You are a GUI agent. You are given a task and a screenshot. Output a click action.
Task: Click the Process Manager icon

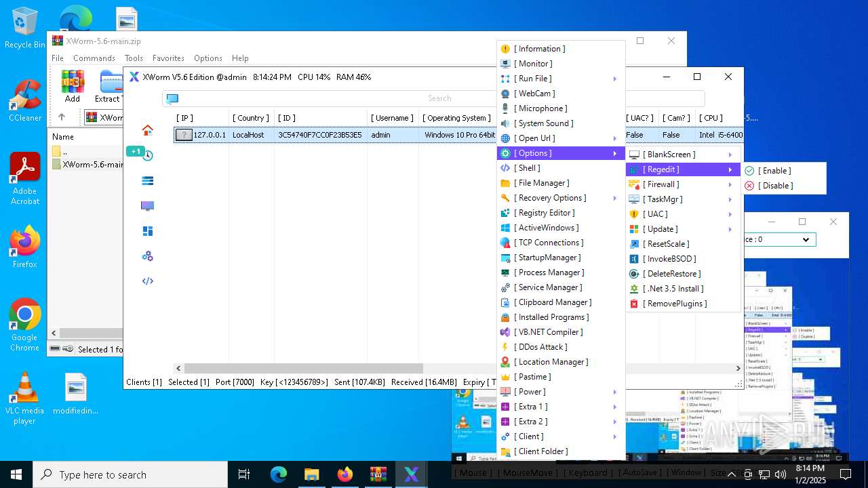[505, 272]
